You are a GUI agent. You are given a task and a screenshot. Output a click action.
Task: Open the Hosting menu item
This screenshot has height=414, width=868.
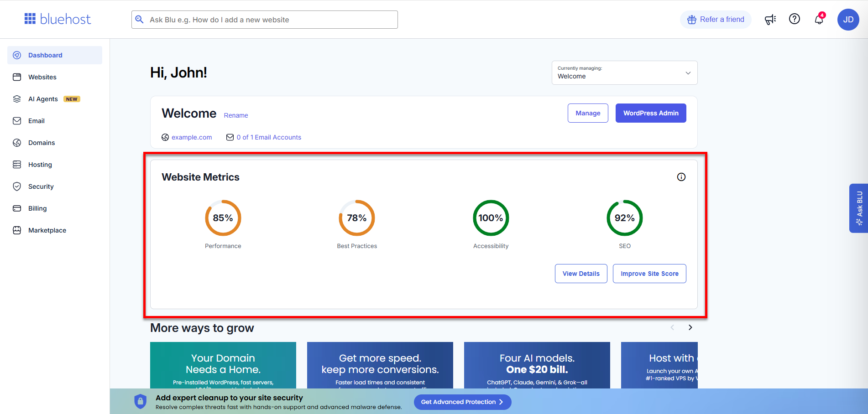[55, 165]
